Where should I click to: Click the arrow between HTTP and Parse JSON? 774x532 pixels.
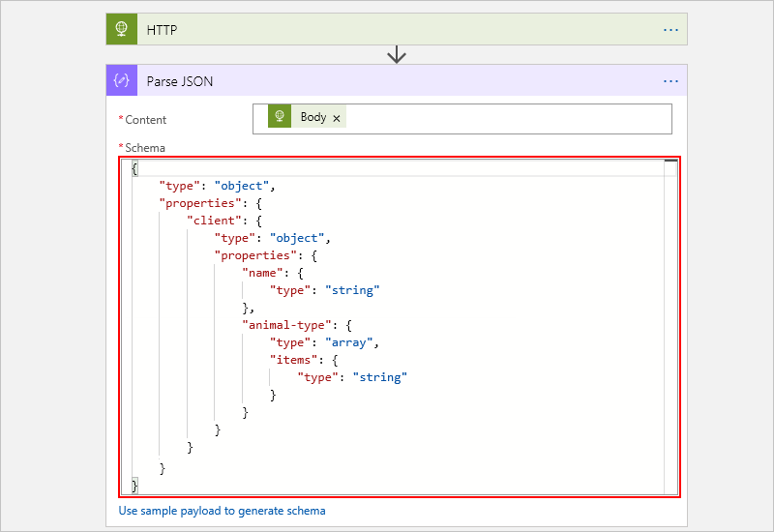(396, 55)
